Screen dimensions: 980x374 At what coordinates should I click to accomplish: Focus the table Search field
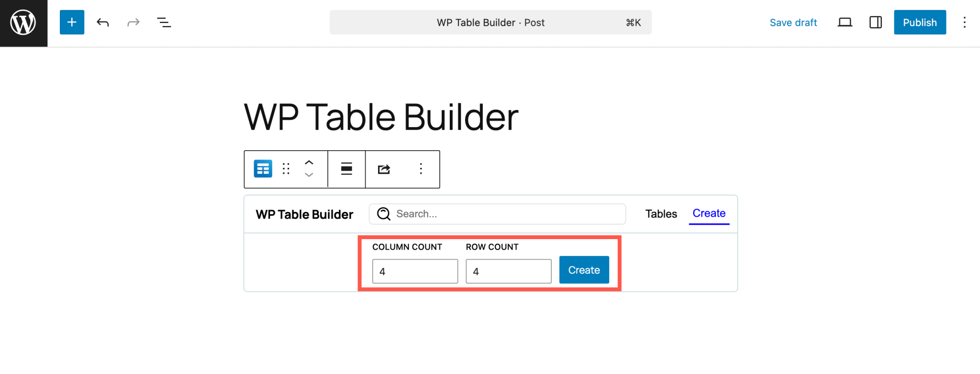pos(497,214)
